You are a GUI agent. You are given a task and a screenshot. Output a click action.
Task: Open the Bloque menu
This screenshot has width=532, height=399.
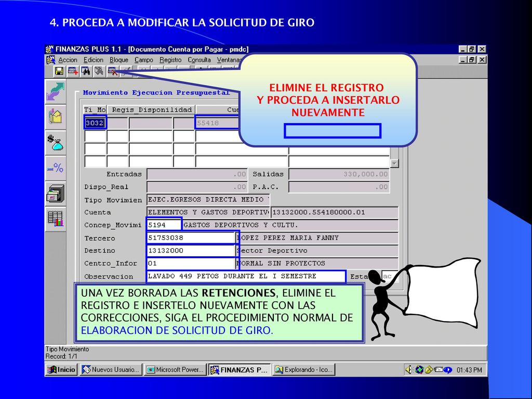point(119,60)
